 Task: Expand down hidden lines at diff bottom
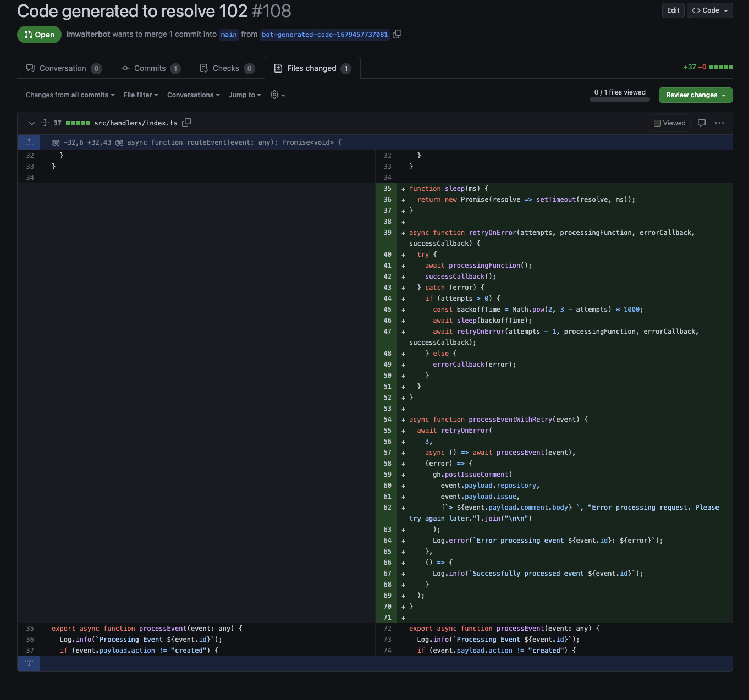click(29, 664)
